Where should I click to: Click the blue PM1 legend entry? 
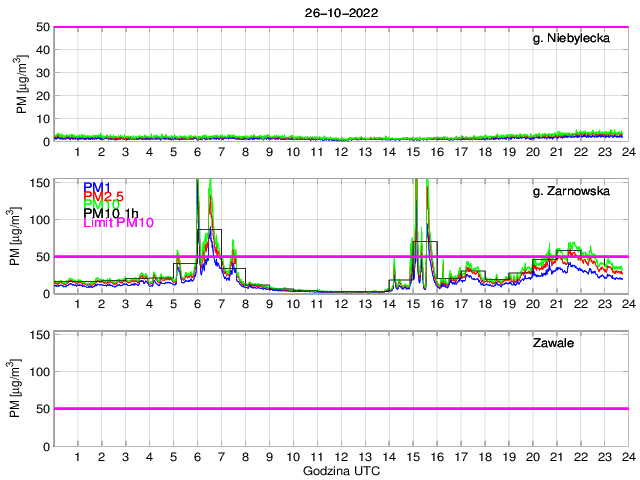tap(97, 187)
